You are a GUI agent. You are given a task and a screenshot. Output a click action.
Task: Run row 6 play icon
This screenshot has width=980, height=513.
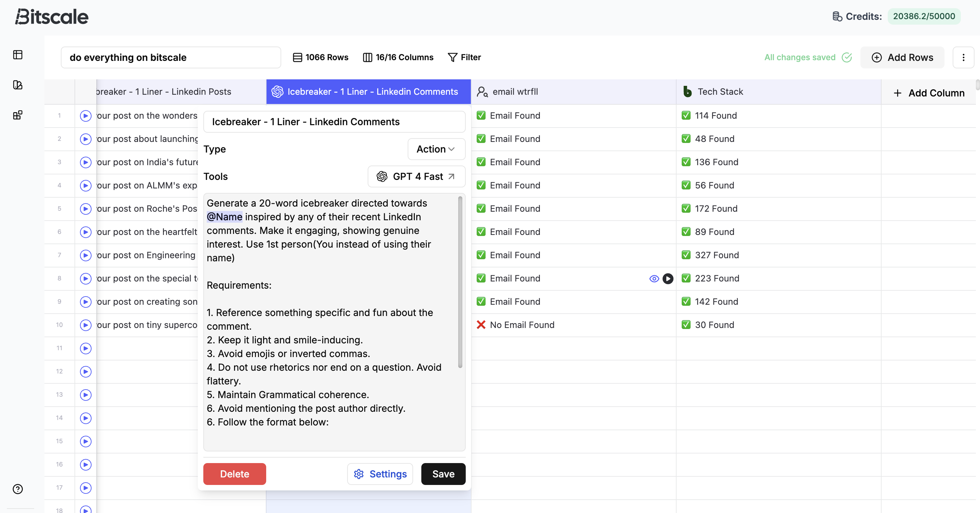click(86, 232)
